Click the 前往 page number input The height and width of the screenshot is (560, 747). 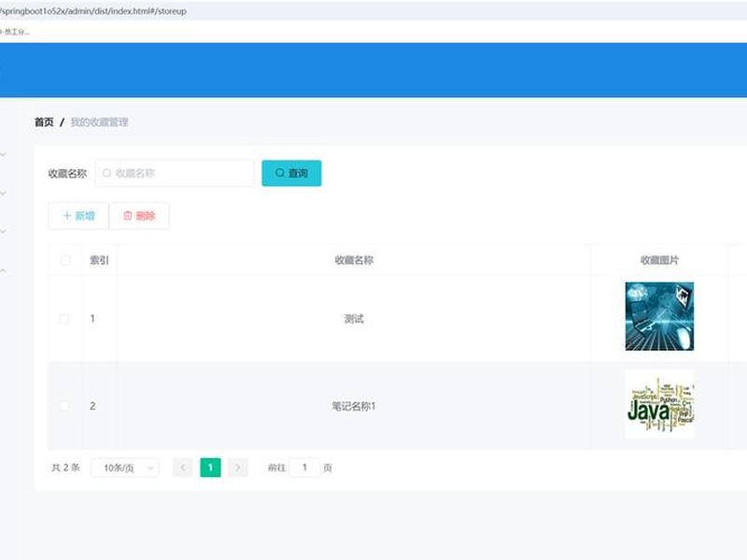304,468
